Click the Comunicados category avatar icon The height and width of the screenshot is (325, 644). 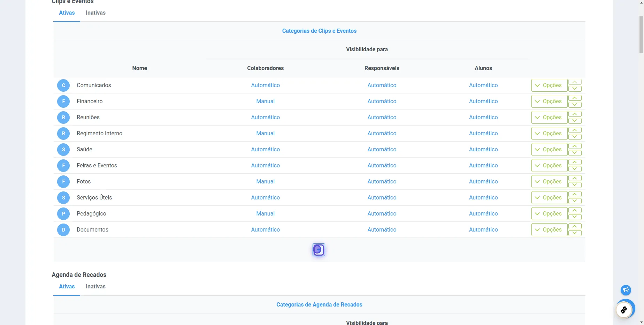pos(63,85)
